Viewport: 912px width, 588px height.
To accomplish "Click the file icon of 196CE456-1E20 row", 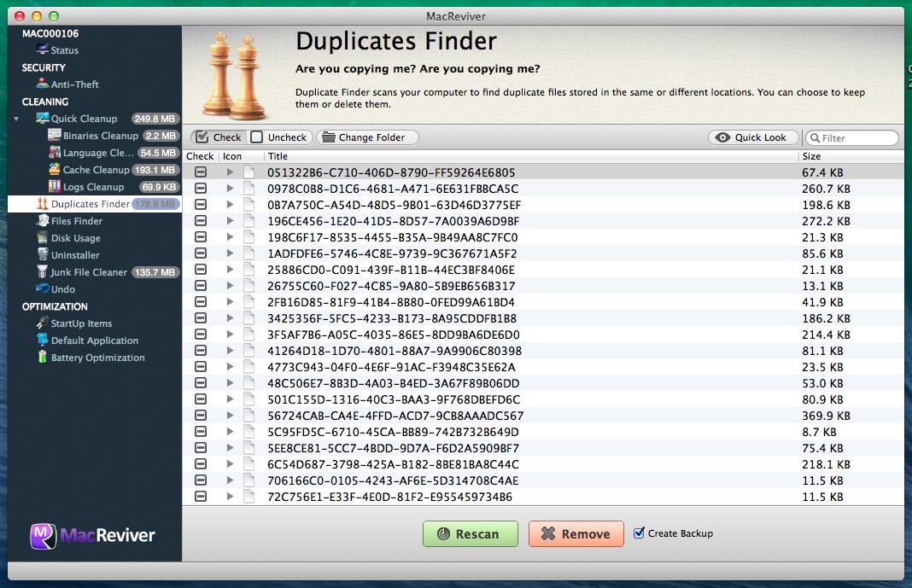I will pos(249,221).
